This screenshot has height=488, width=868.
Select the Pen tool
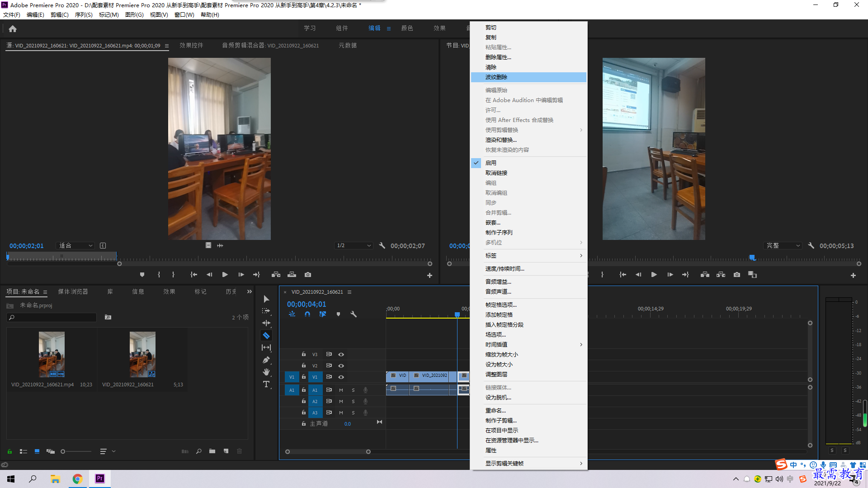coord(266,360)
